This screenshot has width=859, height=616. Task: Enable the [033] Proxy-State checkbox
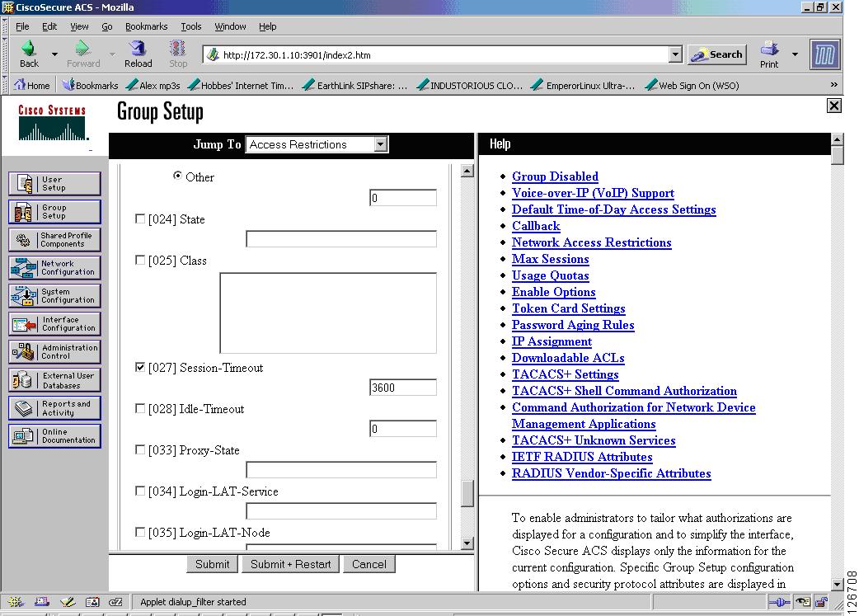coord(140,449)
